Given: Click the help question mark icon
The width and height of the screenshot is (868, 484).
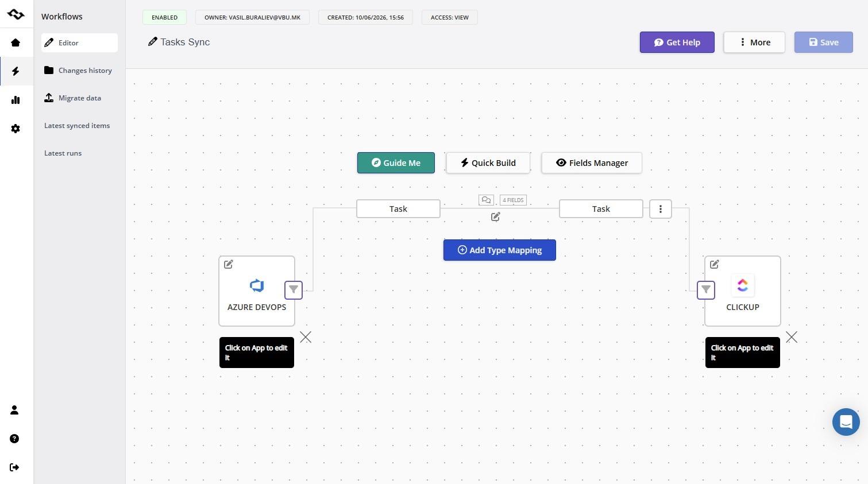Looking at the screenshot, I should tap(15, 439).
